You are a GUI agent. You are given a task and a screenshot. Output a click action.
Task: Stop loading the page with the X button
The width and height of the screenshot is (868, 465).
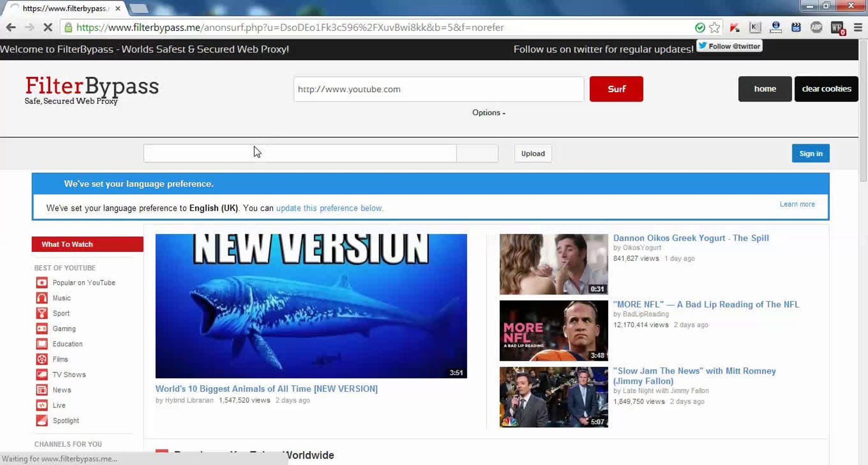(48, 28)
